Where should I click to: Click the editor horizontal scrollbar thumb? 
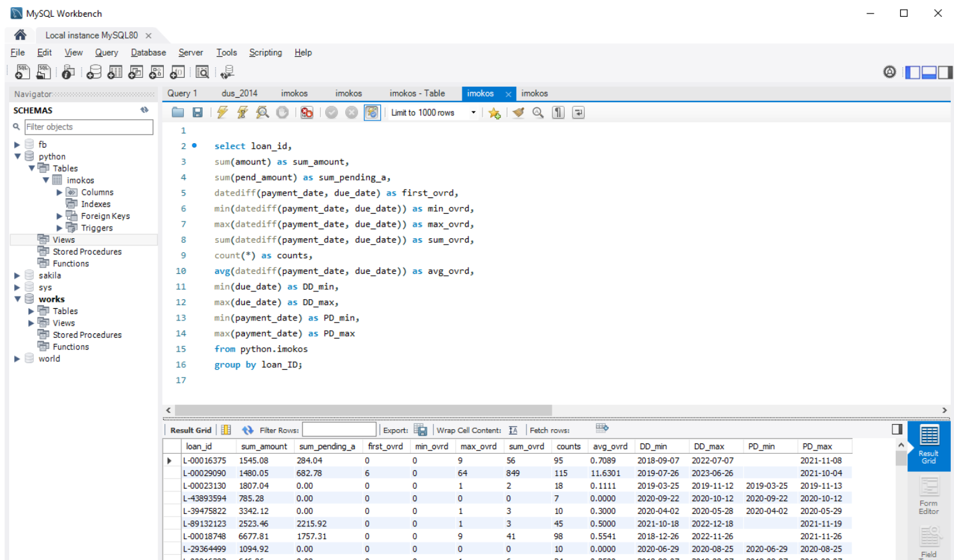363,410
